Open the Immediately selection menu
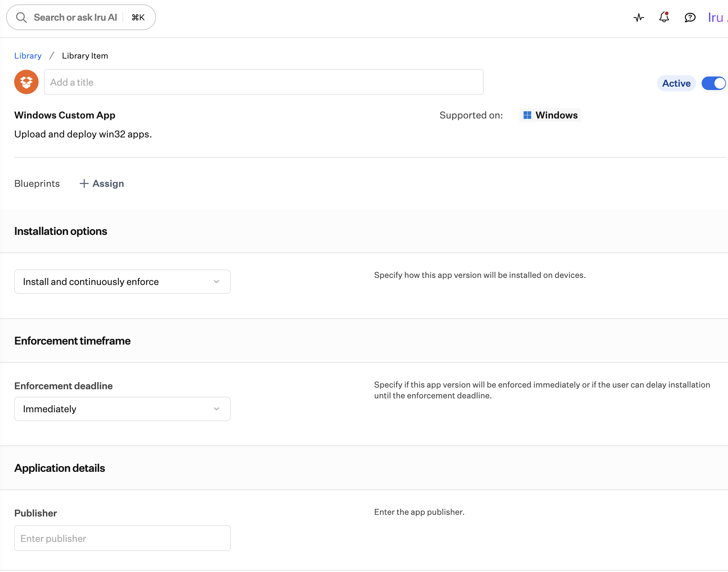 [122, 409]
